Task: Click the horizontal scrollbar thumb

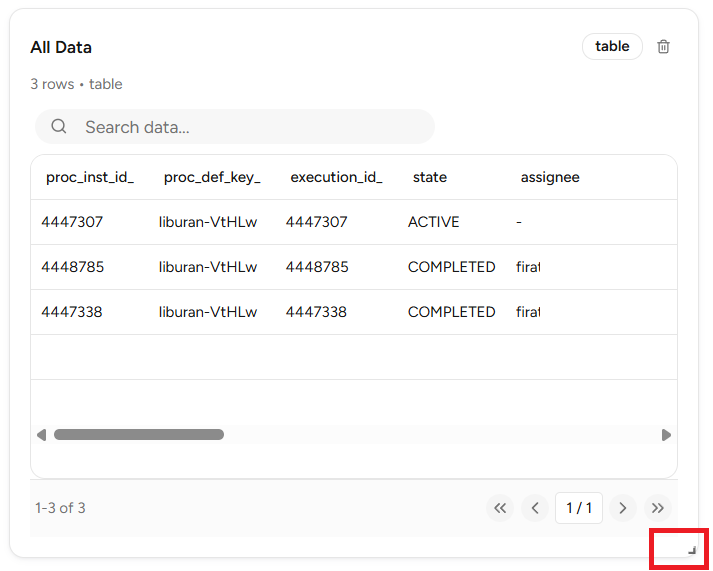Action: pos(139,435)
